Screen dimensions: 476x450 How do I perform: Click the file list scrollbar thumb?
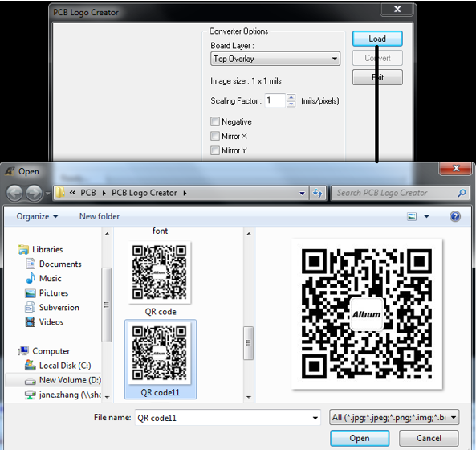point(248,343)
